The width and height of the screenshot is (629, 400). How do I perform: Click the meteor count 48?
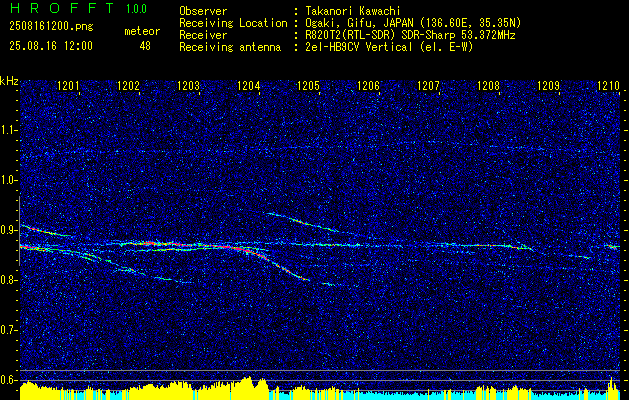point(145,46)
